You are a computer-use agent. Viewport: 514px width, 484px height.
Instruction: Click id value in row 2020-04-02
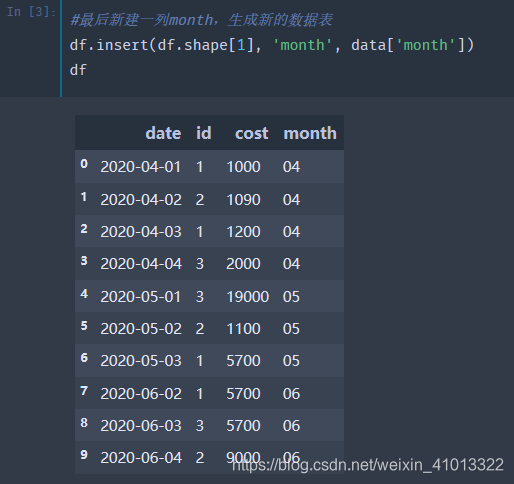pyautogui.click(x=200, y=200)
